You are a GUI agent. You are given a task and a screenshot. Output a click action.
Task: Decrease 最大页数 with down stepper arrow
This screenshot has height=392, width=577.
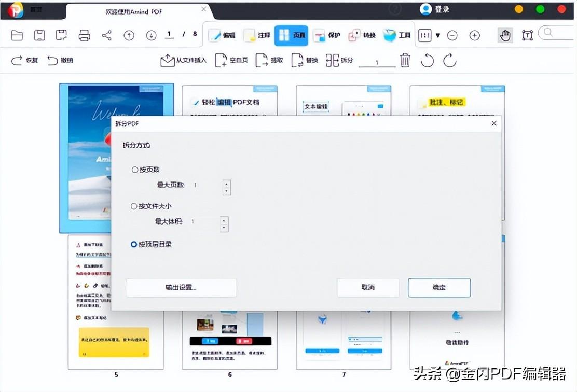pos(227,191)
